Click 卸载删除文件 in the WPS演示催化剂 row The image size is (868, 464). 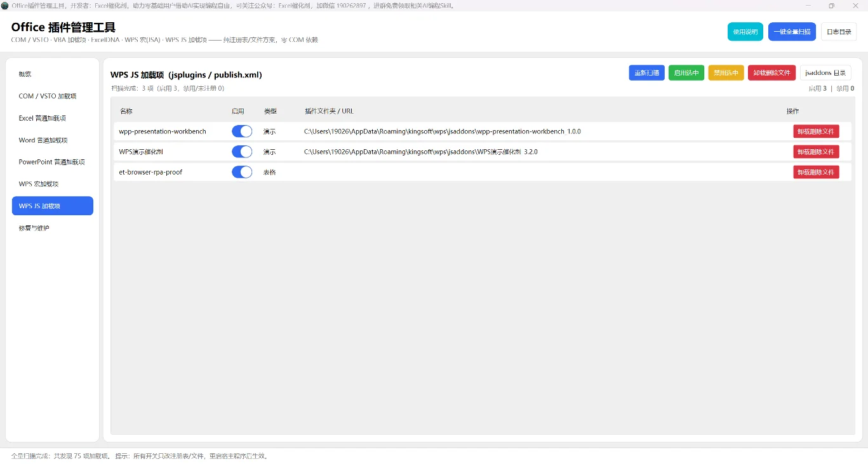(816, 152)
